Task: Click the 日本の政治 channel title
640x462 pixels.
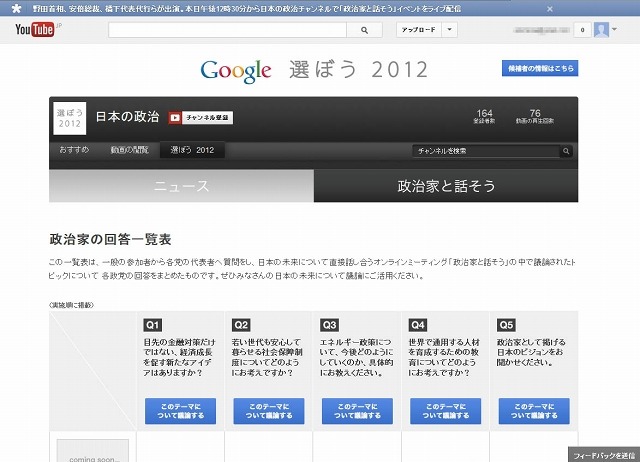Action: coord(127,117)
